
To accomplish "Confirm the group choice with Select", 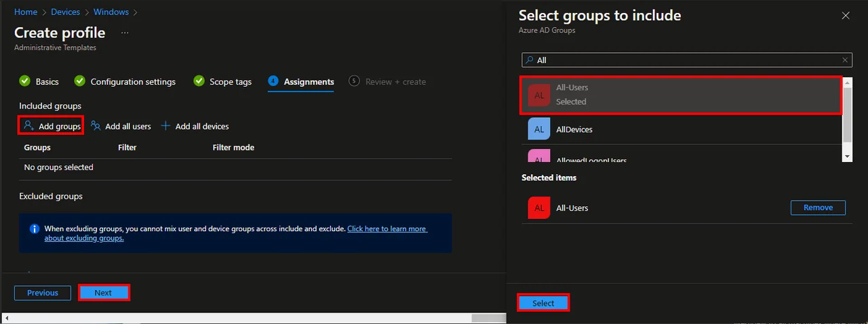I will click(x=543, y=303).
